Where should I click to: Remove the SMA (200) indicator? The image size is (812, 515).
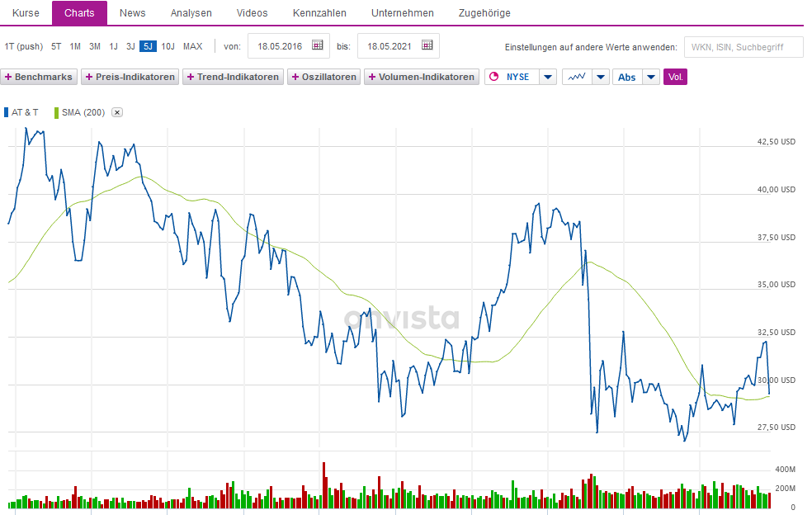(x=117, y=112)
